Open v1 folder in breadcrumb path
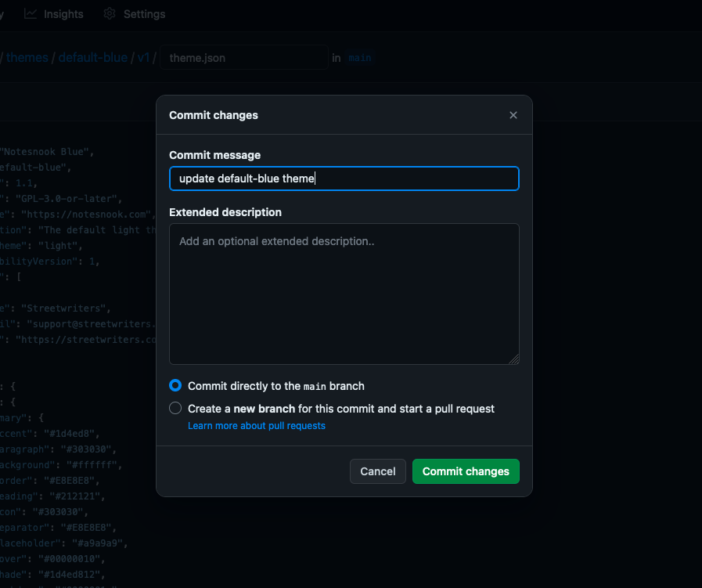 143,58
